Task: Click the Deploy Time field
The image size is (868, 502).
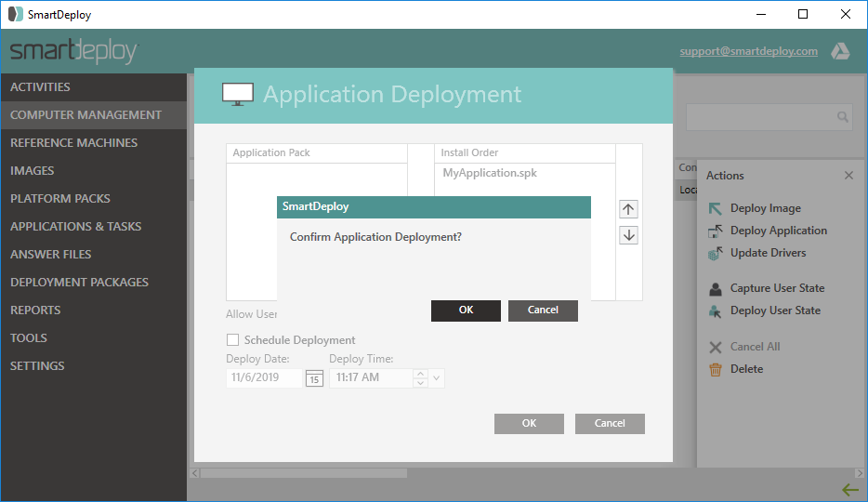Action: 371,378
